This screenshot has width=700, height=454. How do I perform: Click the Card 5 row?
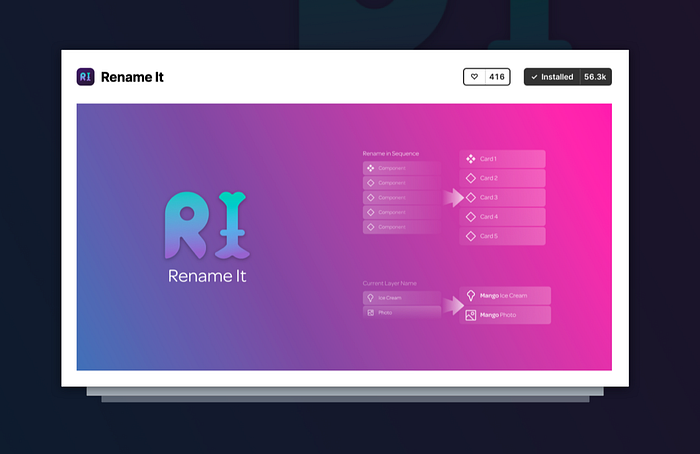click(502, 236)
